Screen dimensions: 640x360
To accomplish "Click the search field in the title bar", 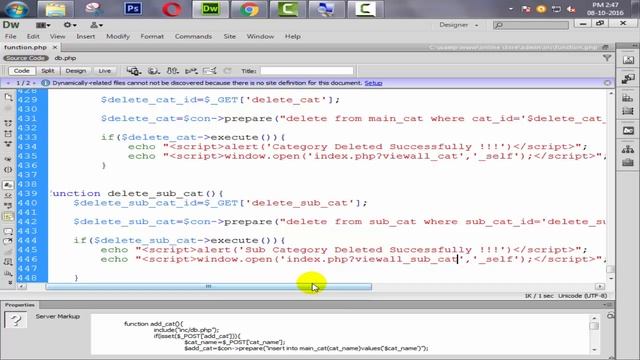I will (x=531, y=25).
